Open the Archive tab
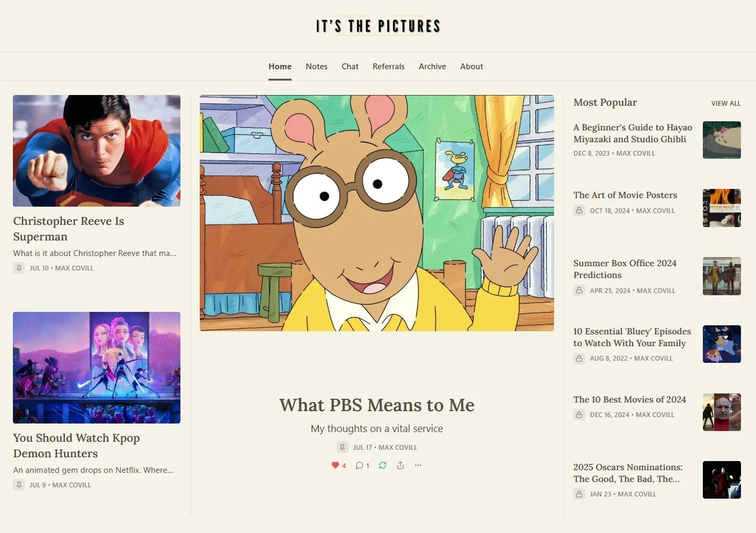 point(432,67)
